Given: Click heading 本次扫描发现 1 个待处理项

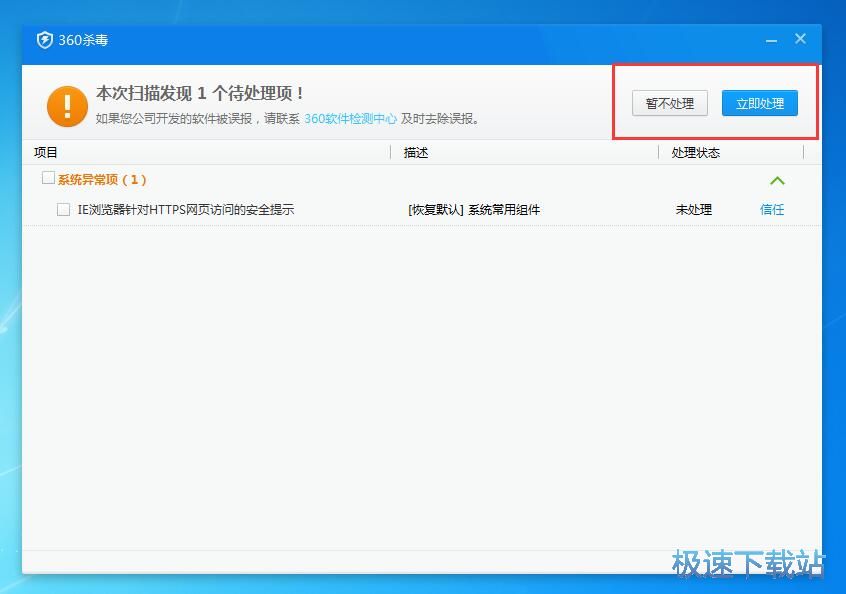Looking at the screenshot, I should point(199,93).
